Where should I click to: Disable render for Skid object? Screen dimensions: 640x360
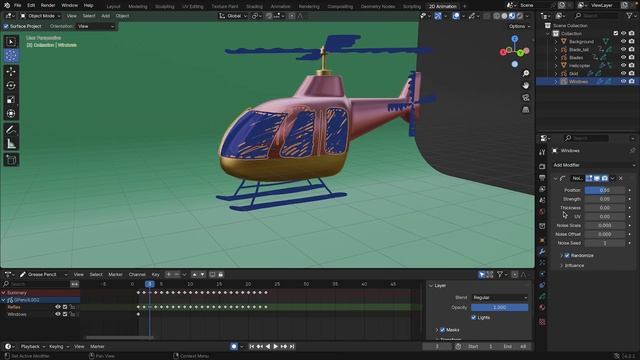pos(632,73)
